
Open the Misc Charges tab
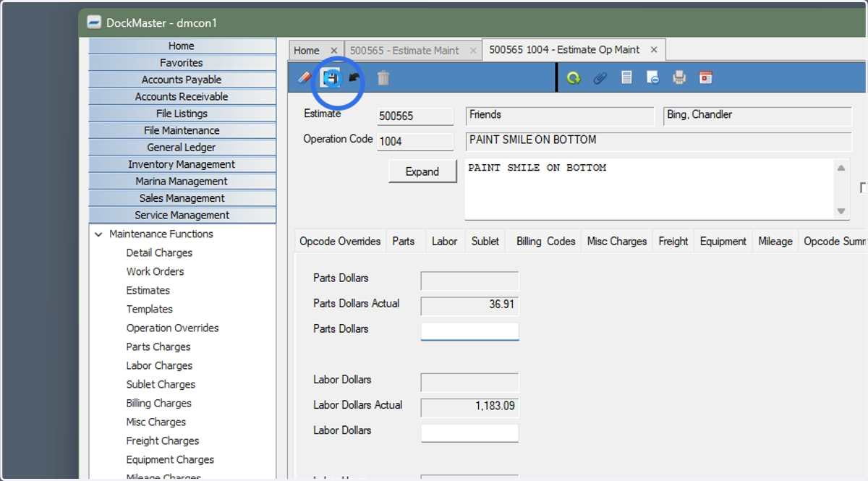coord(617,242)
